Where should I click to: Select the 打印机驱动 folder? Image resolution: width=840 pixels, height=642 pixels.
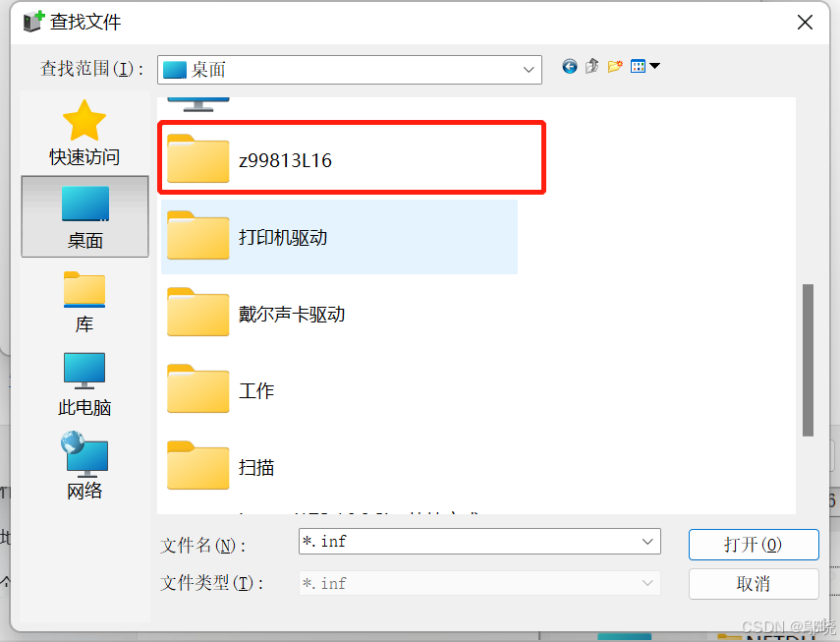(339, 237)
